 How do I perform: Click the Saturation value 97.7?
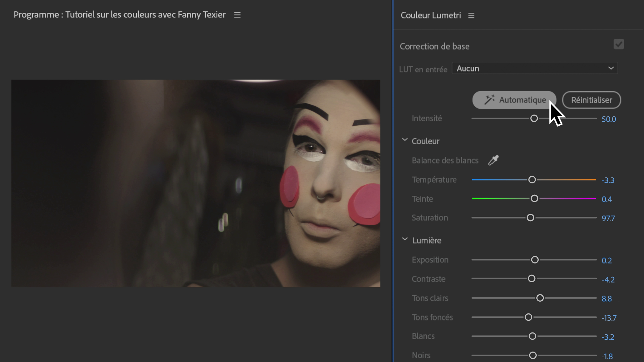coord(608,219)
